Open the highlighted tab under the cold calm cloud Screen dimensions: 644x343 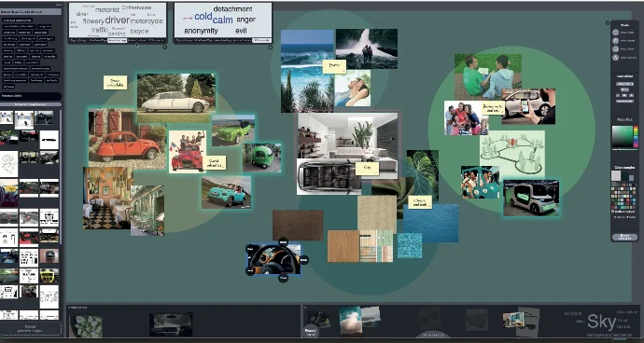[x=261, y=41]
